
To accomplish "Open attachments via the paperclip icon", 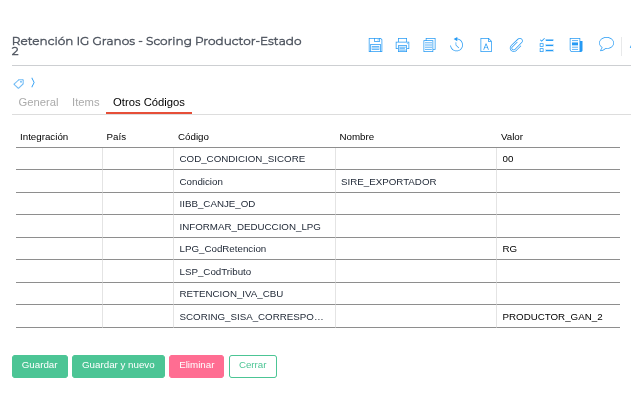I will tap(516, 45).
